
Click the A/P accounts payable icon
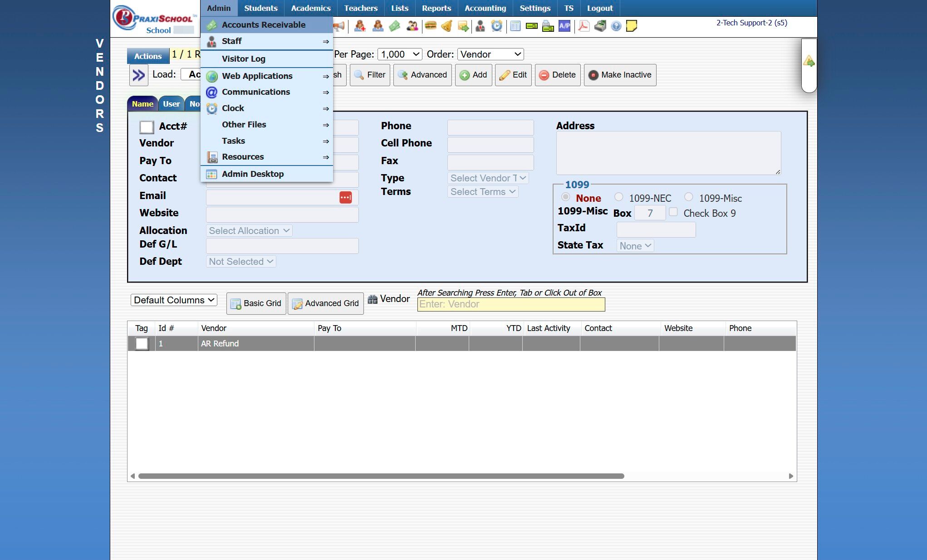[x=564, y=26]
